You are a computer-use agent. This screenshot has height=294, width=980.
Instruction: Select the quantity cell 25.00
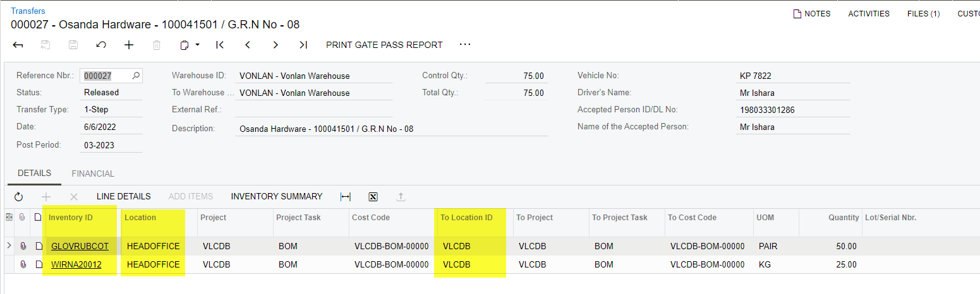tap(831, 264)
